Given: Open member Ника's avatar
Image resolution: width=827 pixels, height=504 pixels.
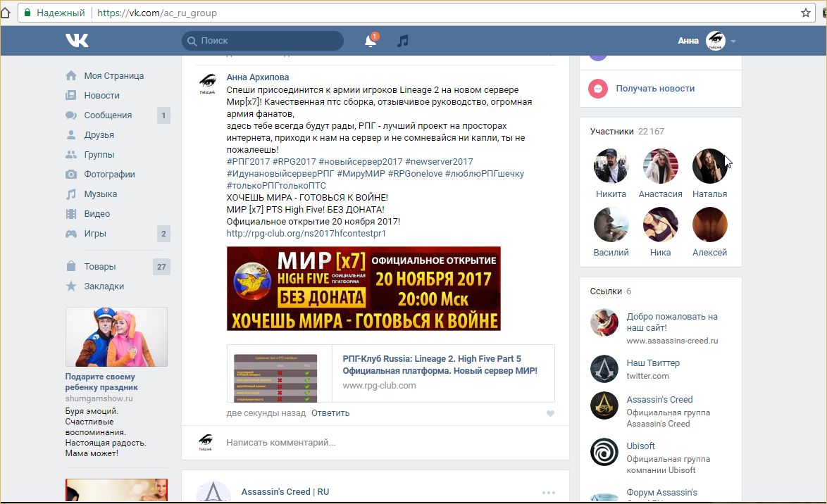Looking at the screenshot, I should 660,224.
